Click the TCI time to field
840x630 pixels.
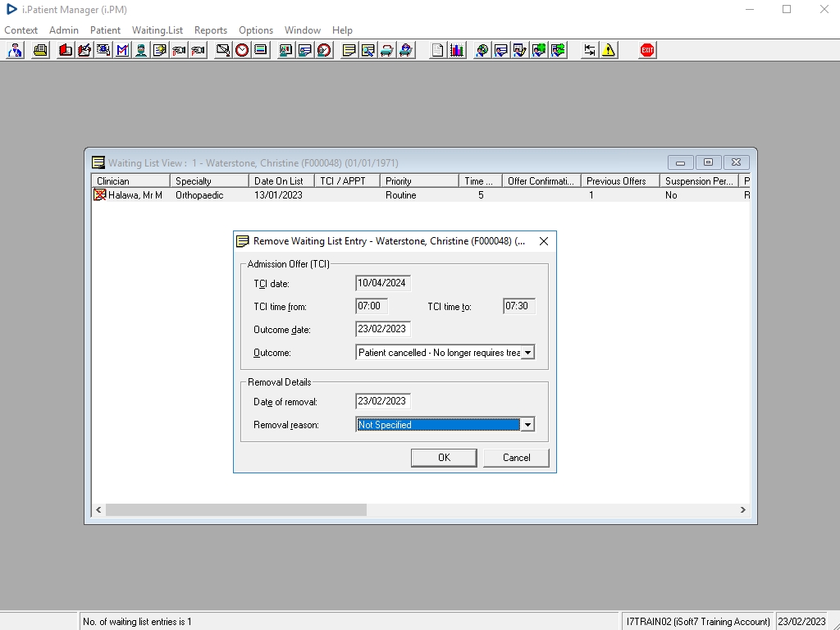click(x=519, y=306)
